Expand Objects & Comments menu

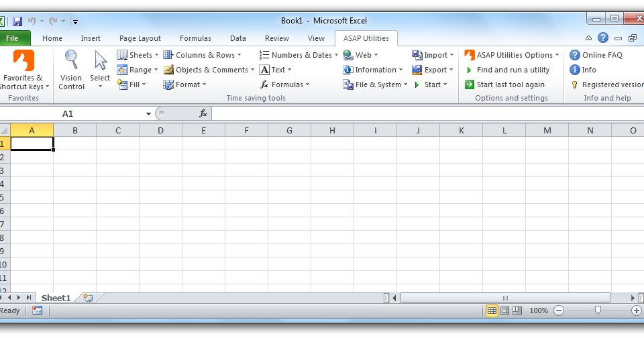coord(209,70)
